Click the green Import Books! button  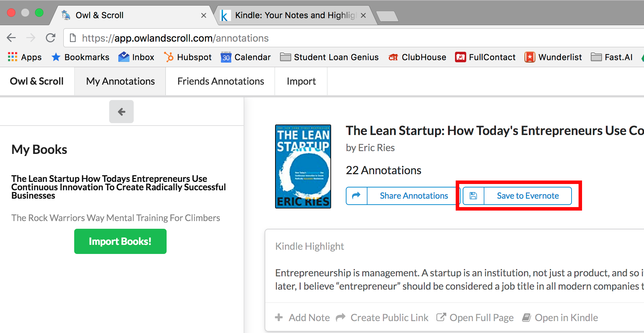[120, 241]
